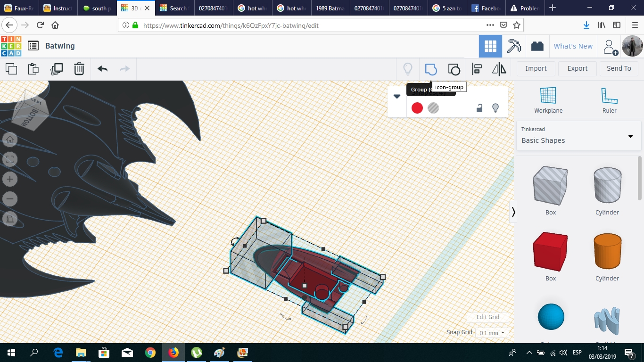Switch to the 3D design grid view
This screenshot has height=362, width=644.
490,46
